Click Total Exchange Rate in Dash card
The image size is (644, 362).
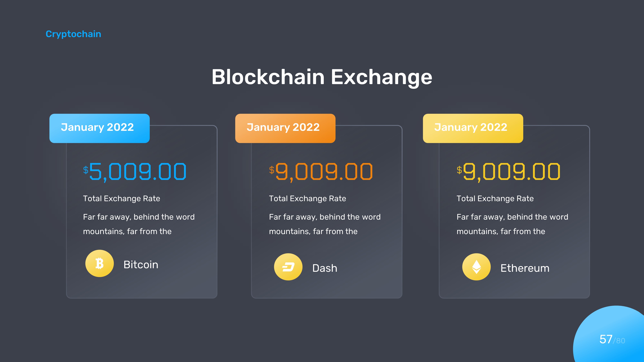click(308, 198)
